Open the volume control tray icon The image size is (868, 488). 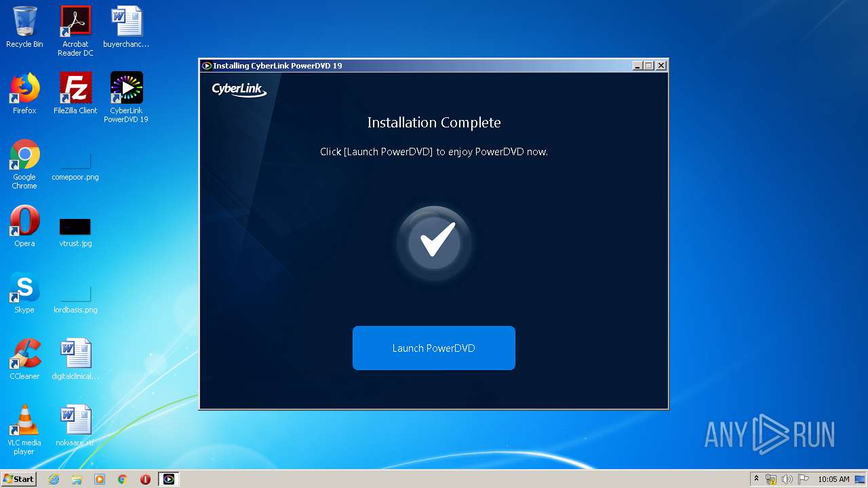[x=787, y=479]
